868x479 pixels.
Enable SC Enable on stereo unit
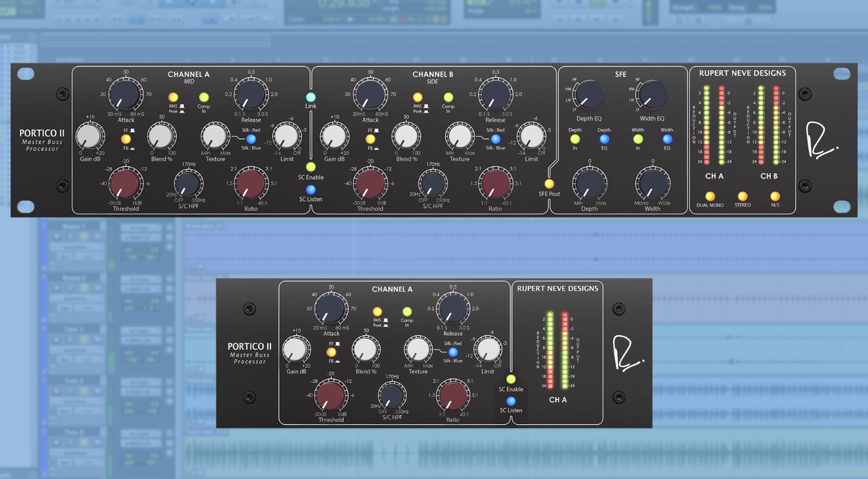[x=311, y=167]
